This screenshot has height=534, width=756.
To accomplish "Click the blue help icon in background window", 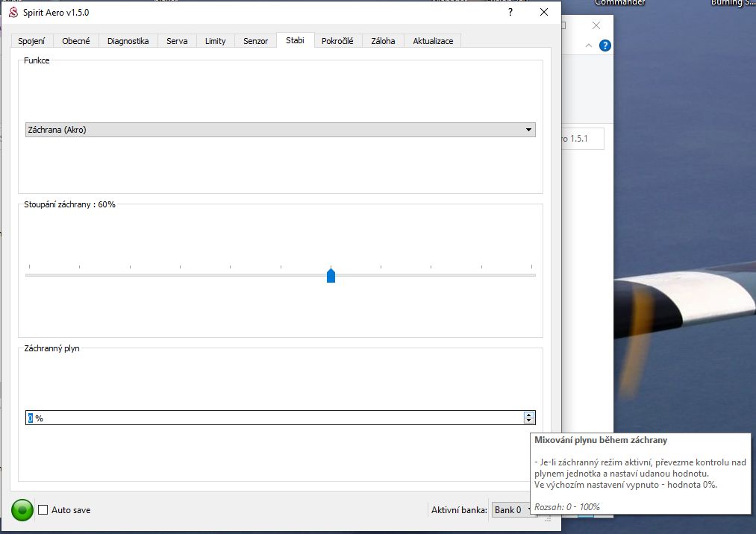I will point(605,45).
